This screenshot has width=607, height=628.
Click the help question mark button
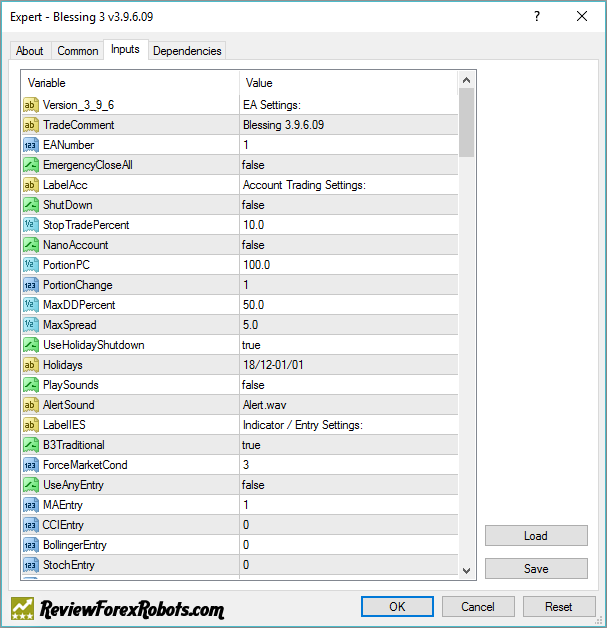coord(537,16)
